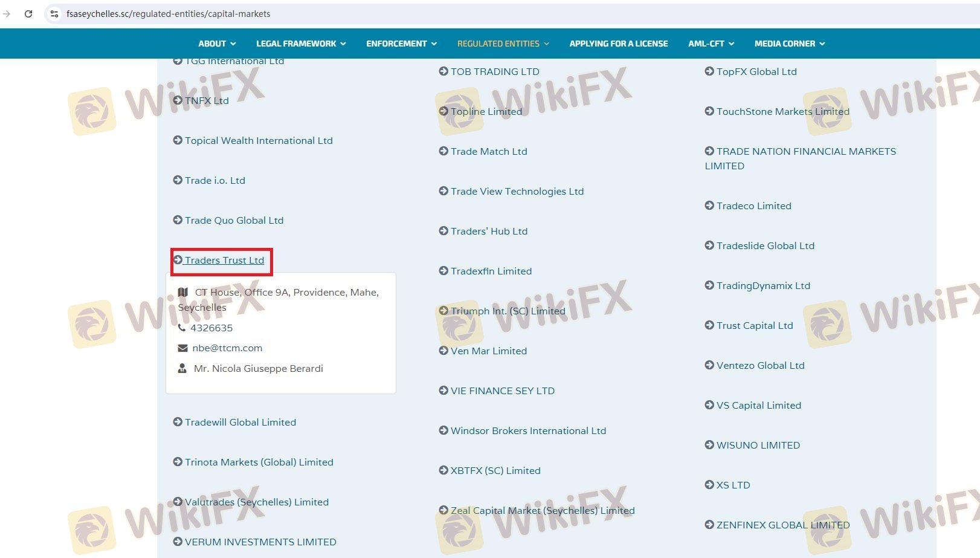The image size is (980, 558).
Task: Open the ENFORCEMENT menu
Action: click(401, 44)
